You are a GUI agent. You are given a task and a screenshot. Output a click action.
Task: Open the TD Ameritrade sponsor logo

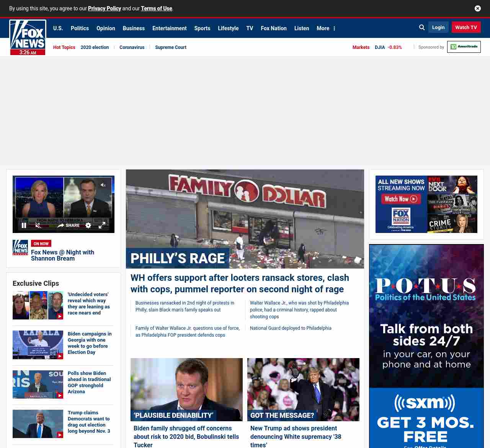point(464,47)
